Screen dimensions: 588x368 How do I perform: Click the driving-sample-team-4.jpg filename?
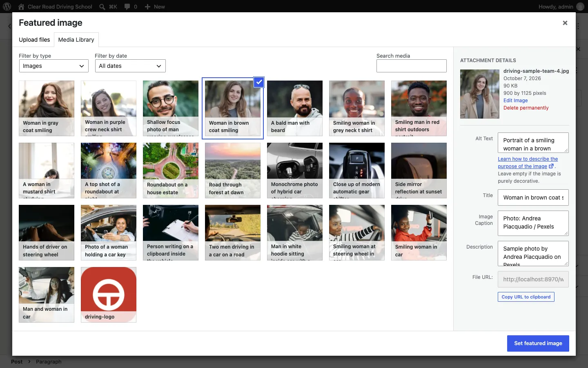tap(536, 71)
